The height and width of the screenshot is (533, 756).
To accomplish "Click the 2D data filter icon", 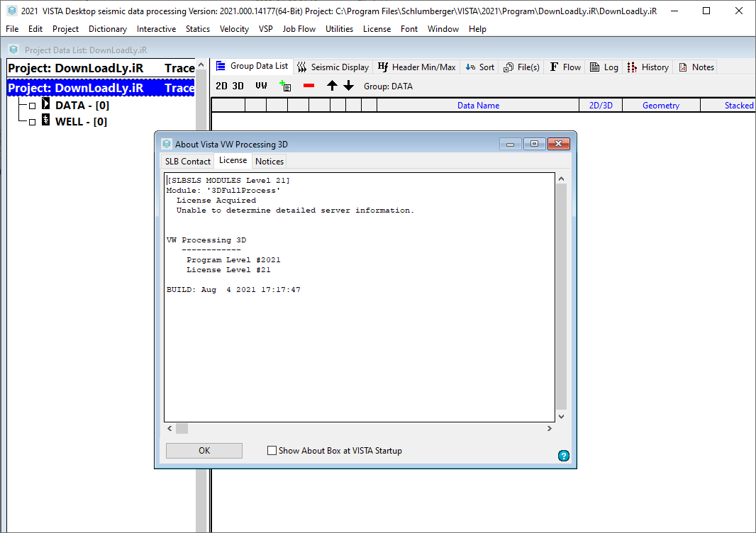I will (x=221, y=86).
